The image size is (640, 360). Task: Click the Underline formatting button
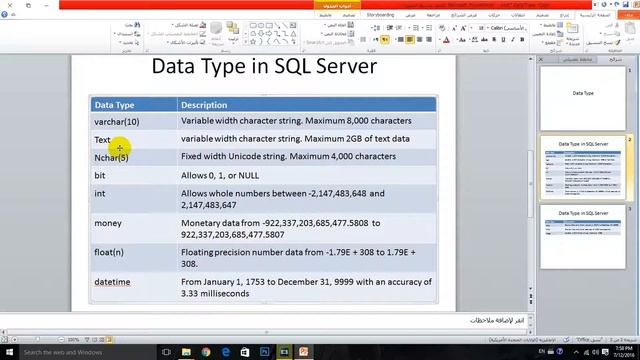tap(503, 40)
